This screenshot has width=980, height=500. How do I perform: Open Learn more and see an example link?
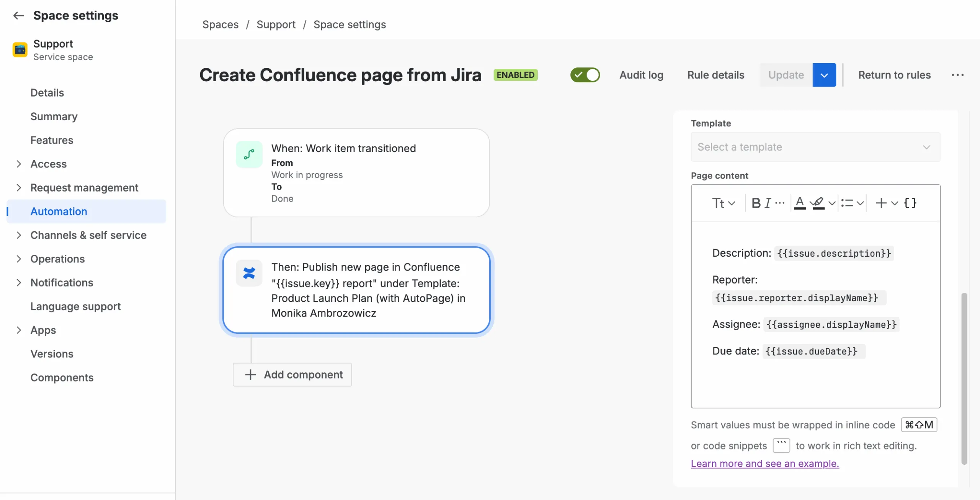pyautogui.click(x=765, y=464)
